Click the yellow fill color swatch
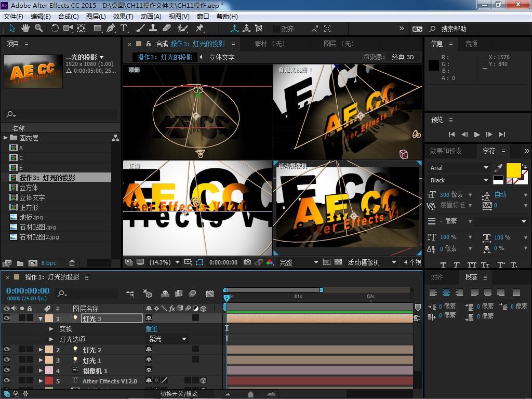The image size is (532, 399). 513,170
